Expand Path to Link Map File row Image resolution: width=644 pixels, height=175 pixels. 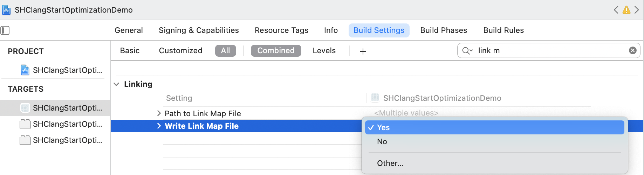coord(159,113)
